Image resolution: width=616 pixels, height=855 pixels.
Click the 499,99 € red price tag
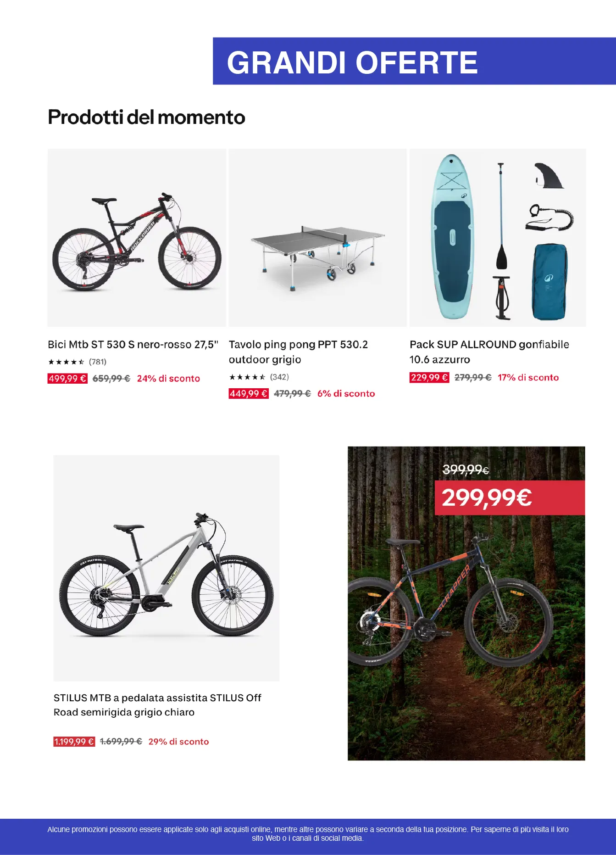tap(67, 379)
